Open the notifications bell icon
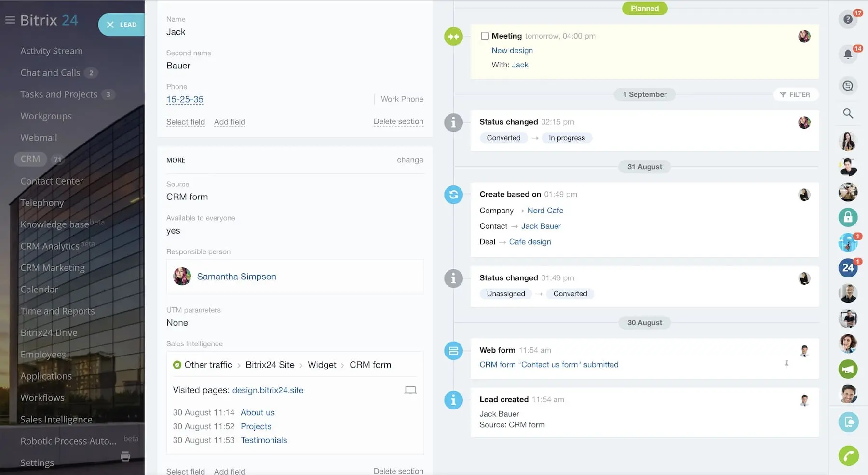Viewport: 868px width, 475px height. coord(847,54)
